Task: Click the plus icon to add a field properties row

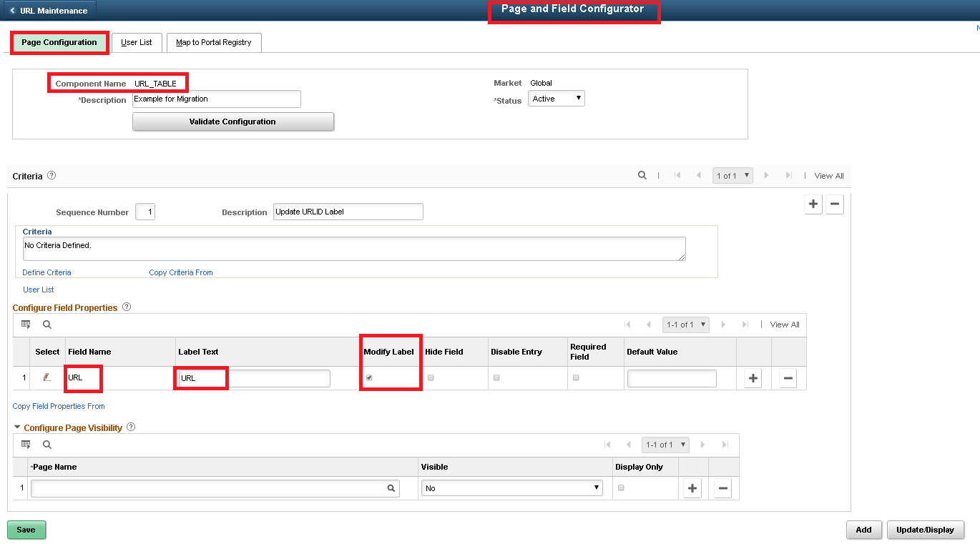Action: (x=753, y=377)
